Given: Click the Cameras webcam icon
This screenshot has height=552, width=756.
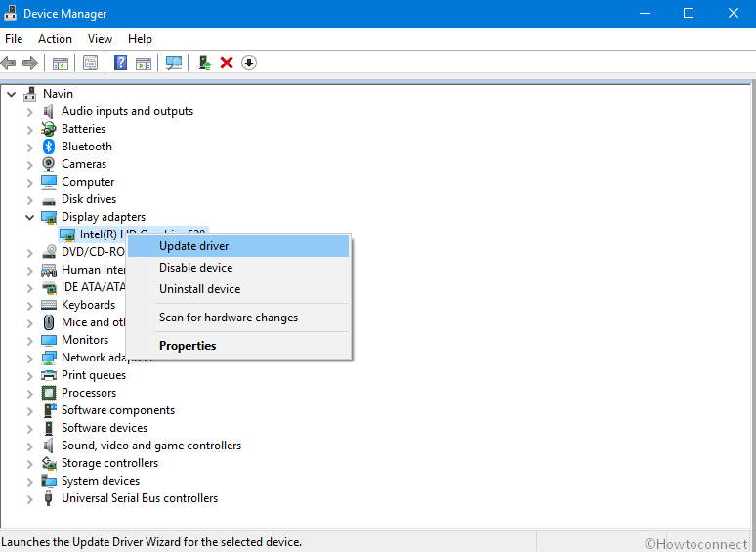Looking at the screenshot, I should (x=48, y=164).
